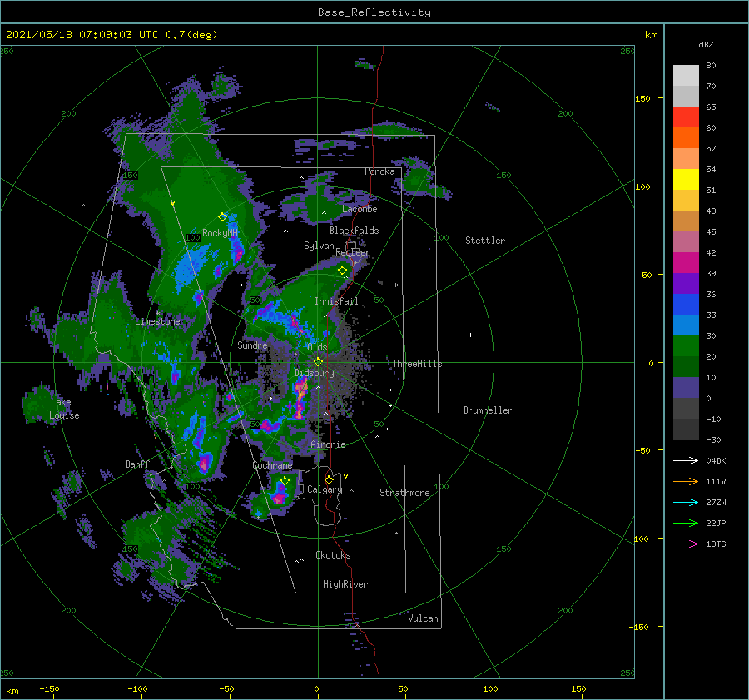Pick the purple 36-39 dBZ legend color
The width and height of the screenshot is (749, 700).
point(686,283)
